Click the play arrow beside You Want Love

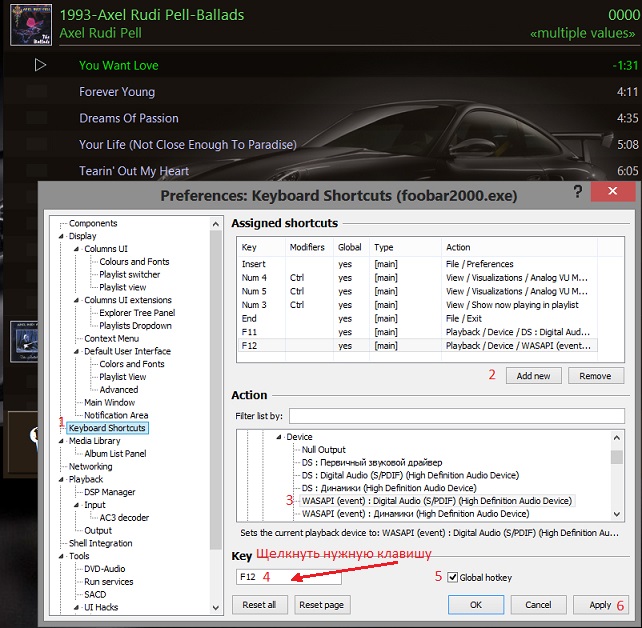[x=40, y=65]
